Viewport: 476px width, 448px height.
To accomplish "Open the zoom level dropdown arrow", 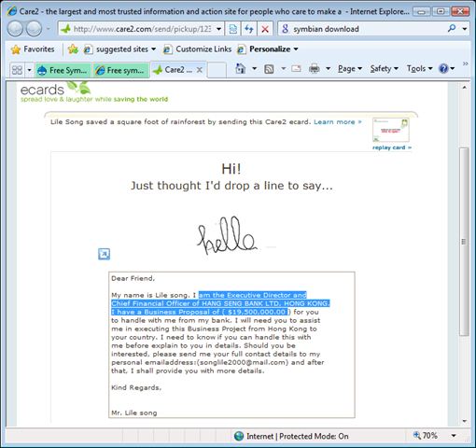I will [x=454, y=436].
